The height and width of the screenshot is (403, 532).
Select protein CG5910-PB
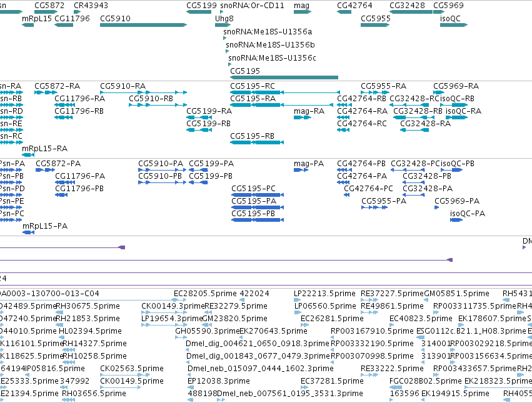(x=162, y=182)
